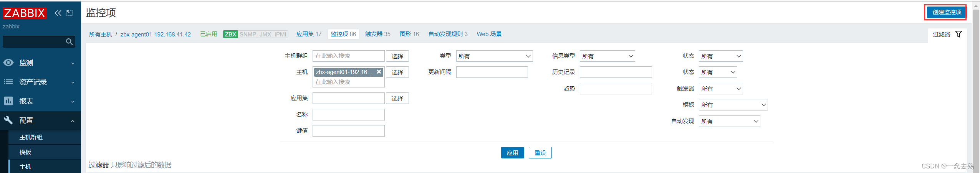The height and width of the screenshot is (173, 980).
Task: Click 选择 next to 应用集 field
Action: [x=397, y=98]
